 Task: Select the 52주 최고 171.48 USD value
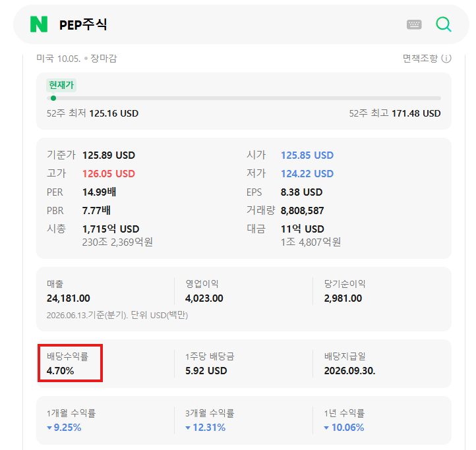[x=416, y=113]
